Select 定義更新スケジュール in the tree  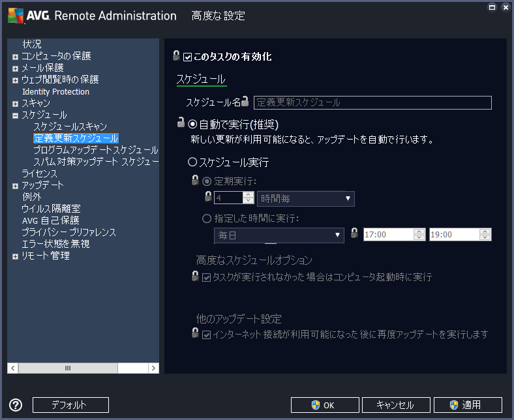point(76,138)
